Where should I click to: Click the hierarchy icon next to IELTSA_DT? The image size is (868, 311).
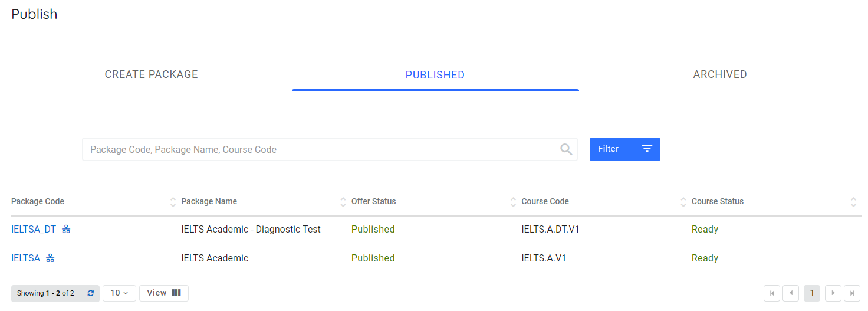point(66,229)
